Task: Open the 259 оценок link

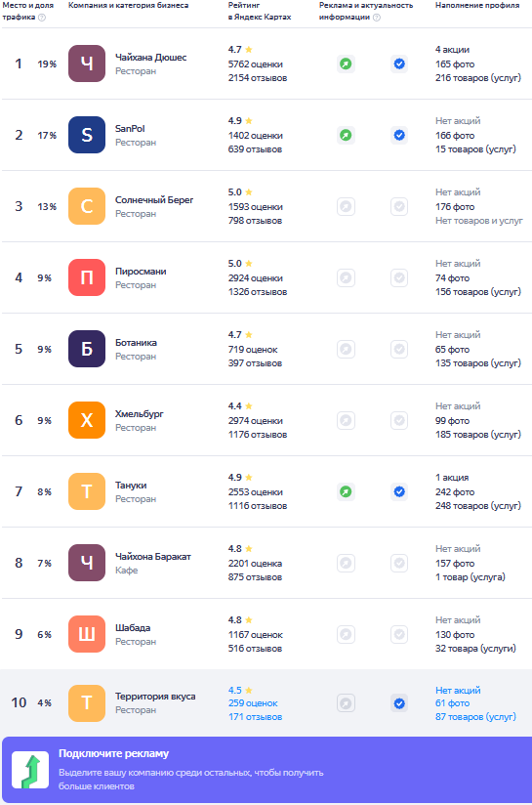Action: [253, 703]
